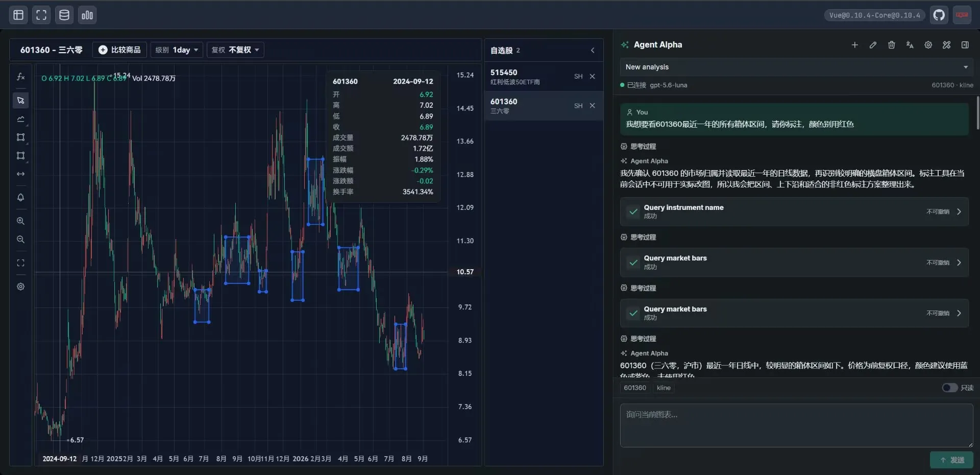Select the horizontal measure arrow tool

[x=20, y=174]
